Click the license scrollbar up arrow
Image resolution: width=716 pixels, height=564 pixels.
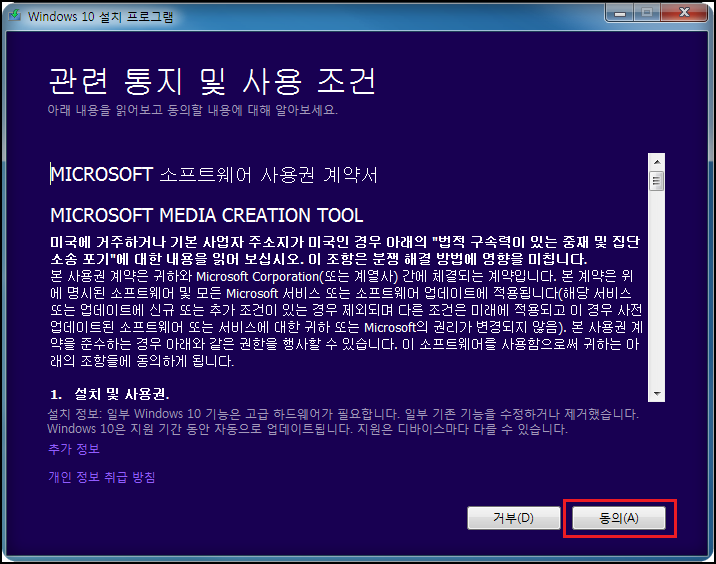click(657, 162)
